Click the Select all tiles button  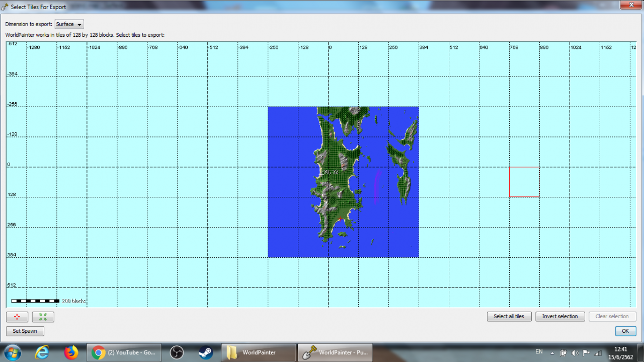click(509, 316)
